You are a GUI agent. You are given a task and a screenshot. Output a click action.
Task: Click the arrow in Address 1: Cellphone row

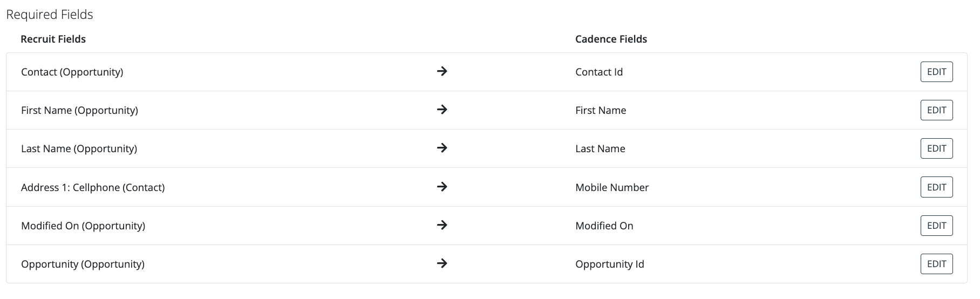point(442,187)
